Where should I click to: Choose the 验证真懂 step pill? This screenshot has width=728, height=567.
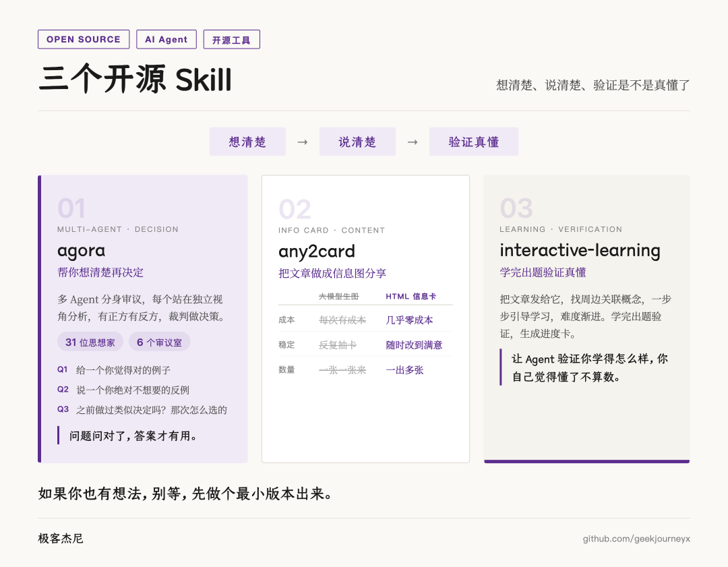[x=474, y=142]
